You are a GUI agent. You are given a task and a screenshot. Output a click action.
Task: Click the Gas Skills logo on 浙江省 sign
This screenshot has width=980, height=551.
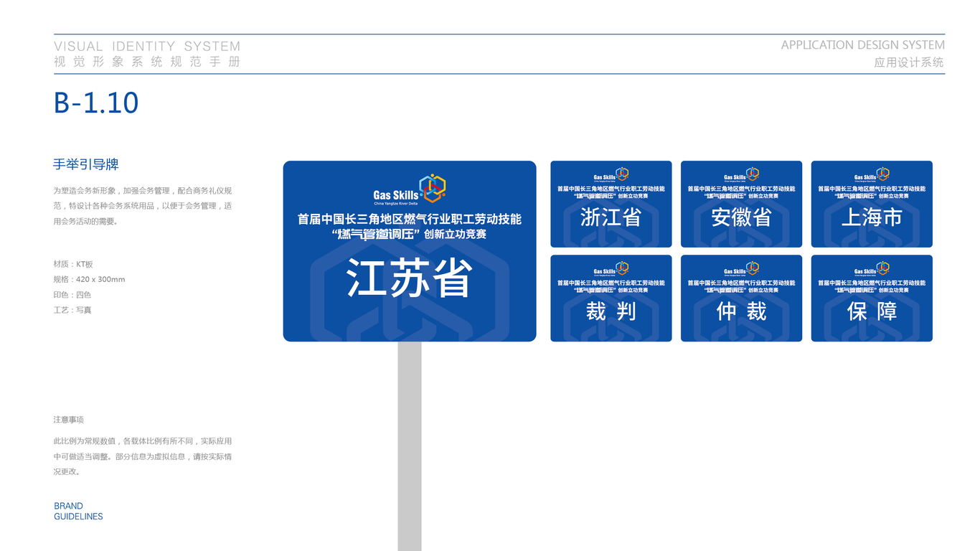[611, 175]
